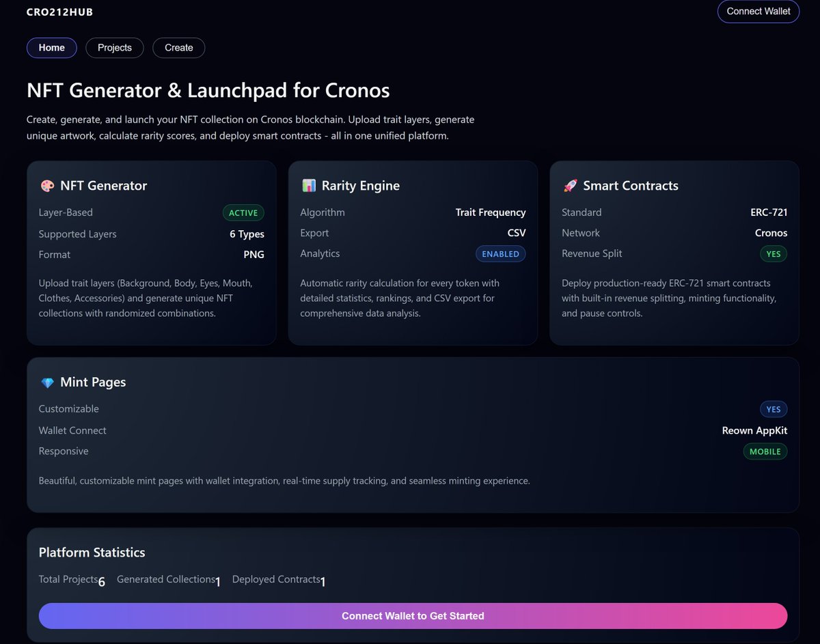Click the Responsive label
The height and width of the screenshot is (644, 820).
(x=64, y=451)
